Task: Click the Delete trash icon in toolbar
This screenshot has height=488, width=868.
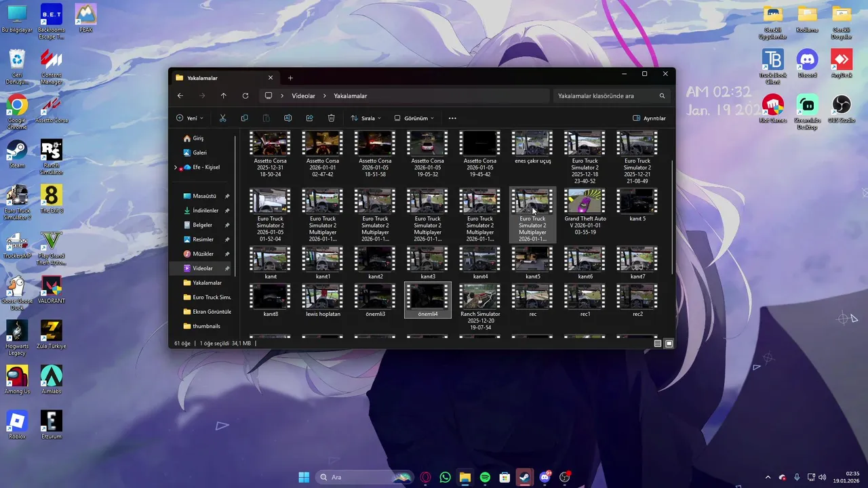Action: (331, 118)
